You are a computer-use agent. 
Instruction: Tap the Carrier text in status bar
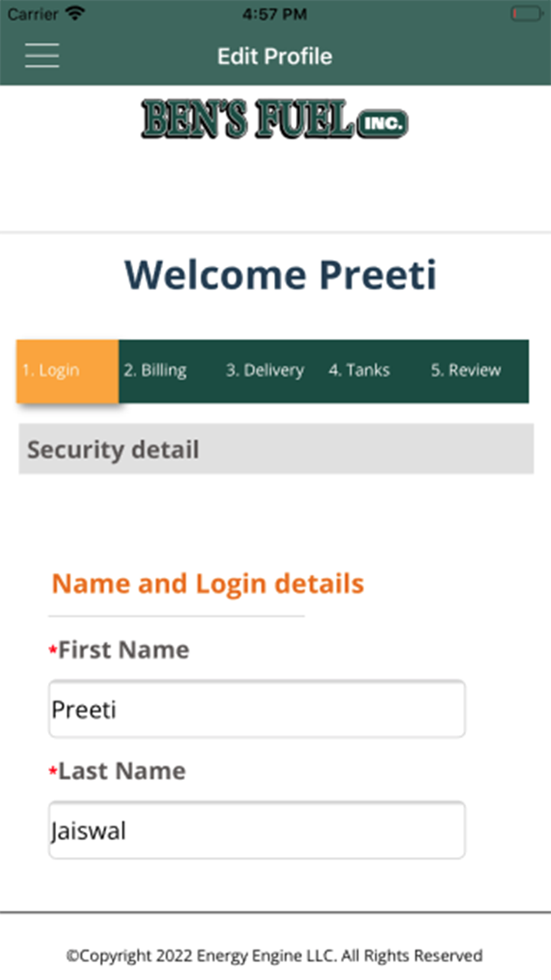tap(32, 13)
